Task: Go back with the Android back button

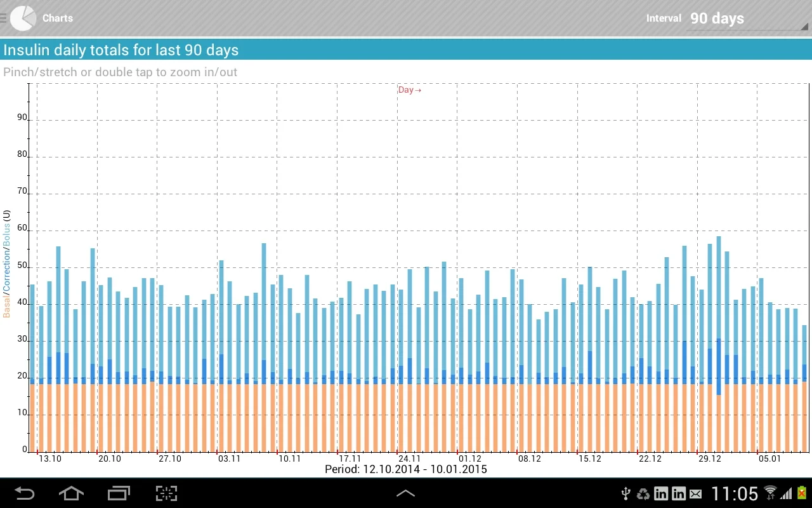Action: 25,493
